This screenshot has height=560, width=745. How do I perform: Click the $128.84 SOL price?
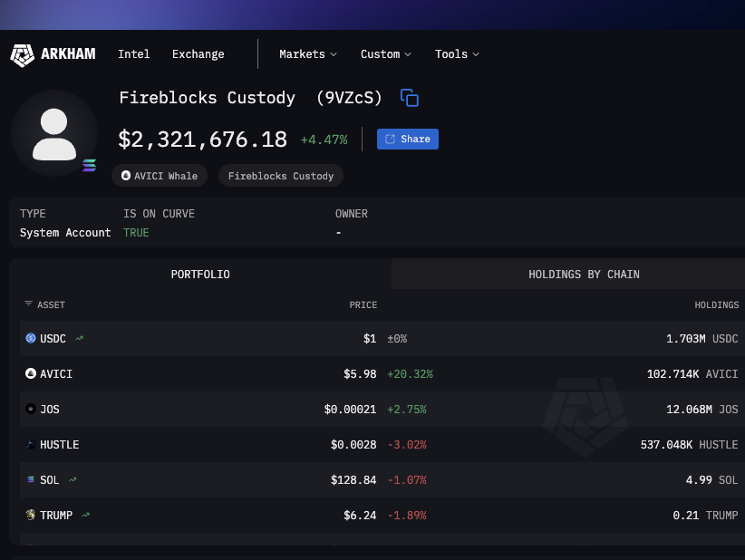[353, 479]
